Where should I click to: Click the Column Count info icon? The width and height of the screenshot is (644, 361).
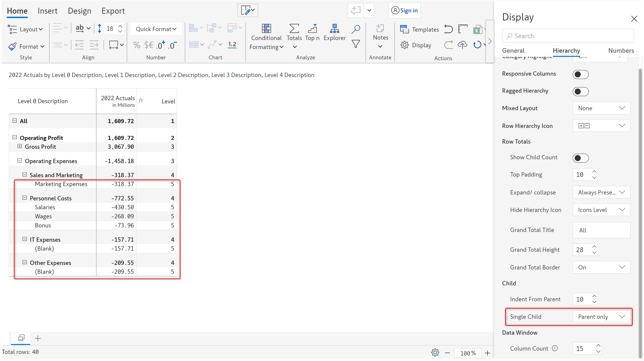[x=554, y=348]
